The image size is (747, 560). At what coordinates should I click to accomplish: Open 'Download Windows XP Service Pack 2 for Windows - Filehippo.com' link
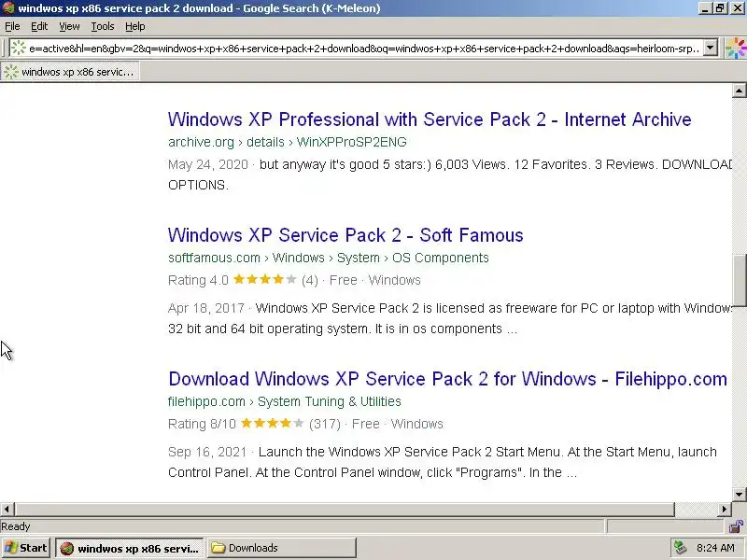pyautogui.click(x=447, y=379)
